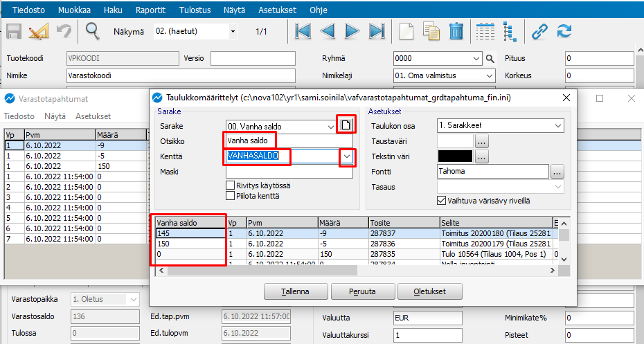Click the blue refresh arrows icon
The image size is (644, 344).
pos(564,31)
